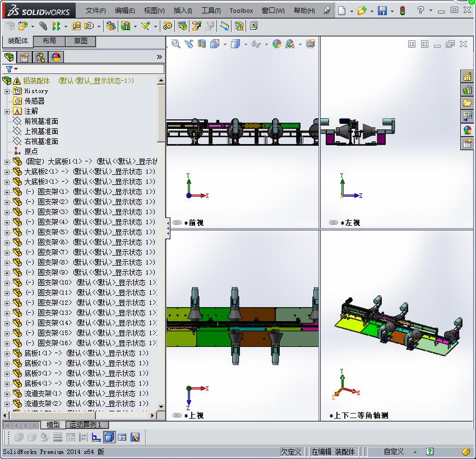Open the SolidWorks Resources home icon
Viewport: 476px width, 459px height.
click(467, 76)
